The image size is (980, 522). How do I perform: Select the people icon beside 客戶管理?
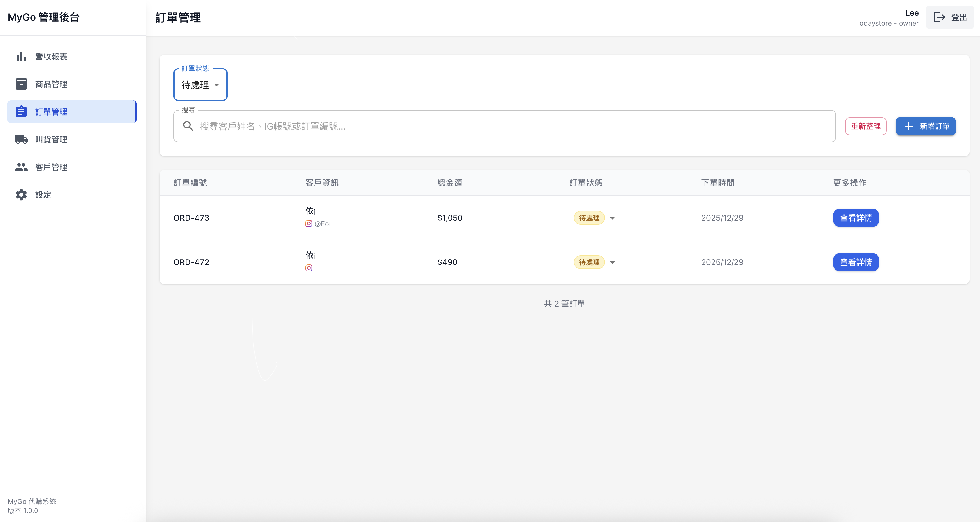[21, 167]
